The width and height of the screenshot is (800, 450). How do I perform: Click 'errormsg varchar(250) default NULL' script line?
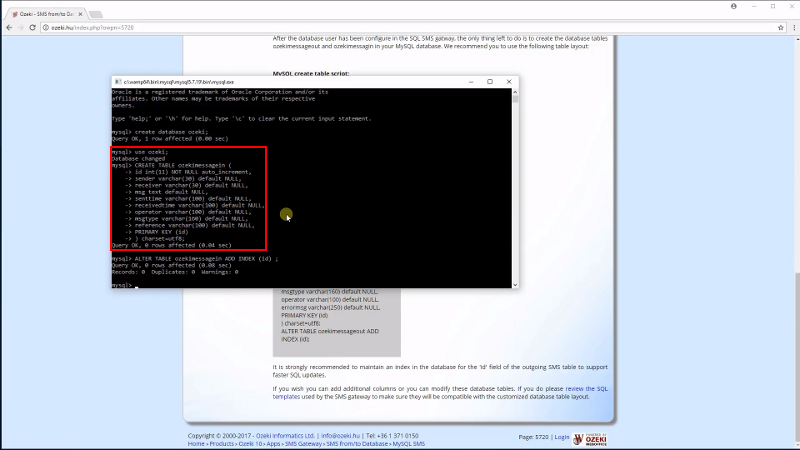331,308
